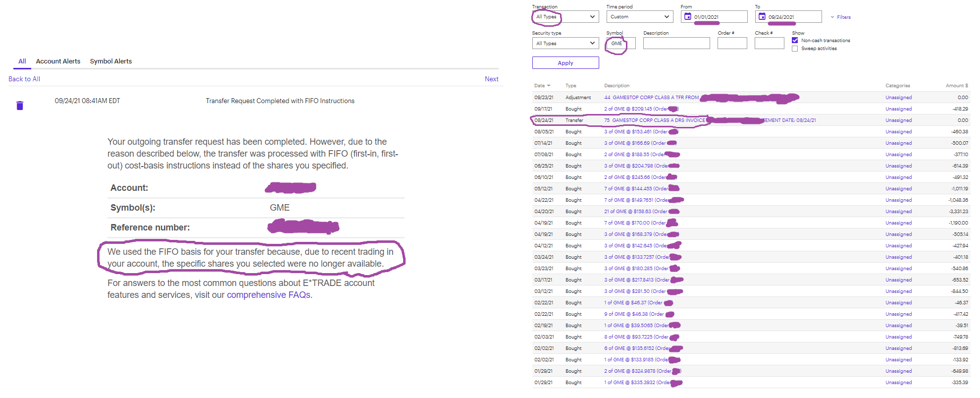
Task: Click Unassigned category on the 04/20/21 row
Action: coord(898,212)
